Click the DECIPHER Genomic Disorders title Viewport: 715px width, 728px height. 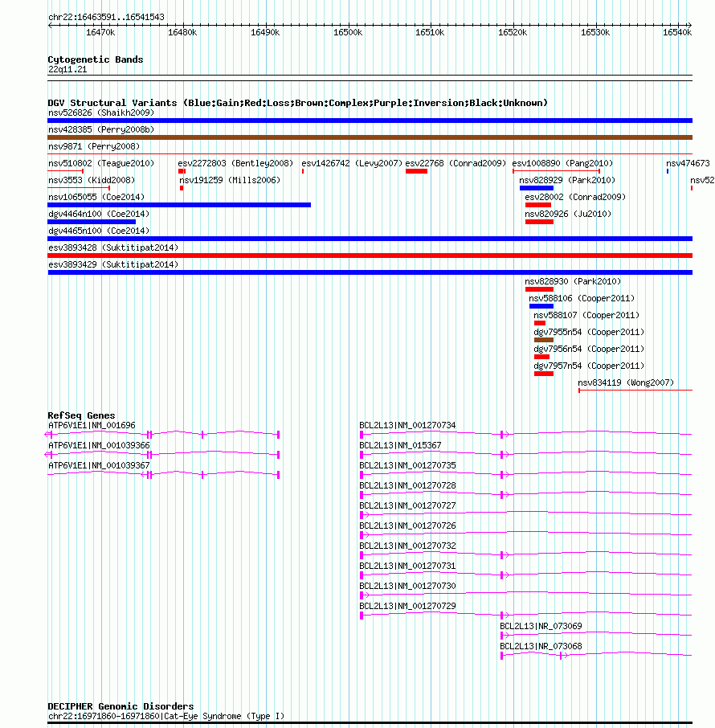[121, 706]
